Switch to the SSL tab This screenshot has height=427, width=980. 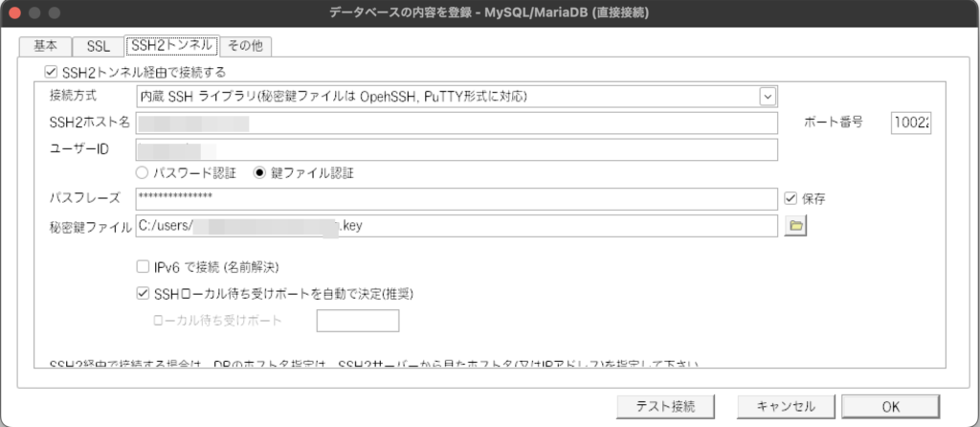[x=99, y=46]
